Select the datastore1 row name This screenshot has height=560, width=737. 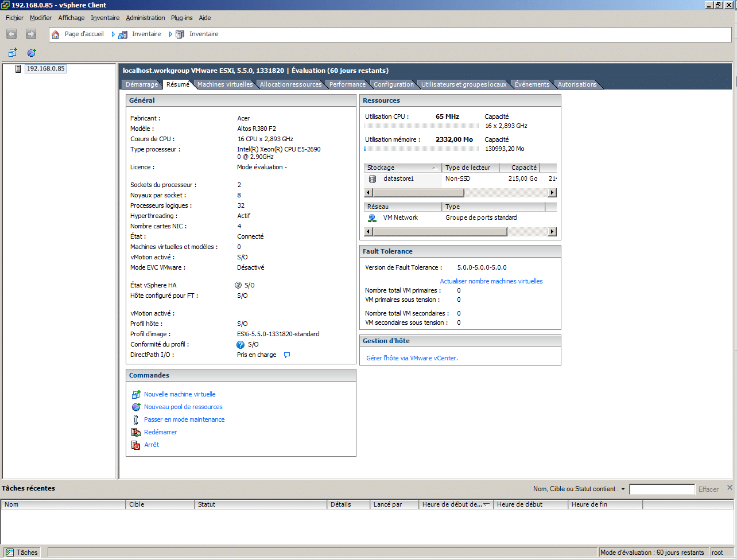(x=398, y=179)
